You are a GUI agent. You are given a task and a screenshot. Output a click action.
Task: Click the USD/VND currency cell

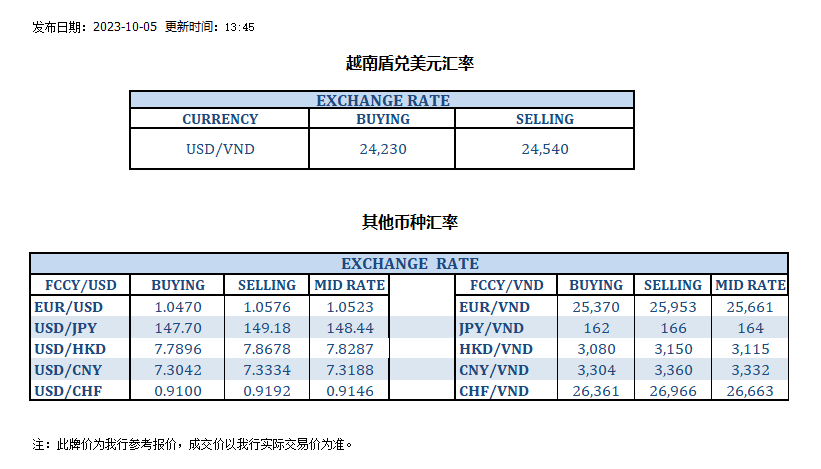click(x=219, y=149)
